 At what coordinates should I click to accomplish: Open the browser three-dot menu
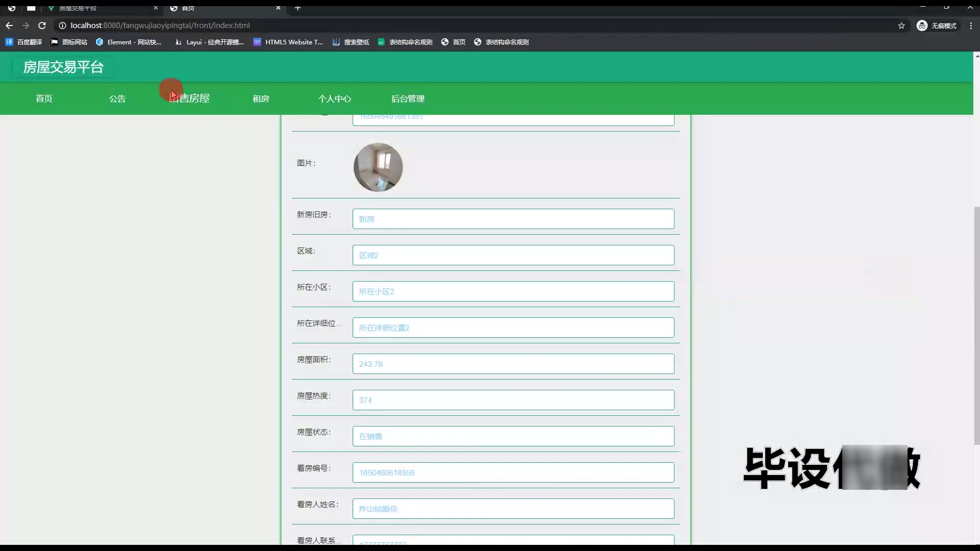point(971,26)
